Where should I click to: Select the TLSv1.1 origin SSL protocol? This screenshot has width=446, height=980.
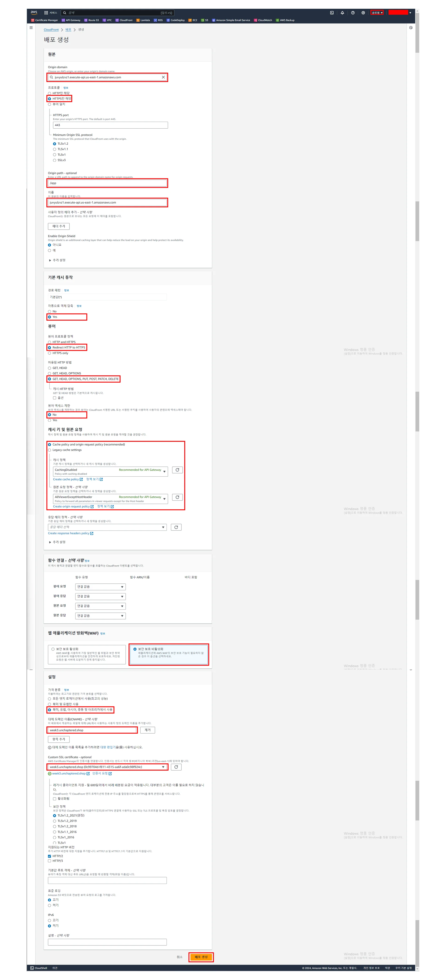(54, 149)
